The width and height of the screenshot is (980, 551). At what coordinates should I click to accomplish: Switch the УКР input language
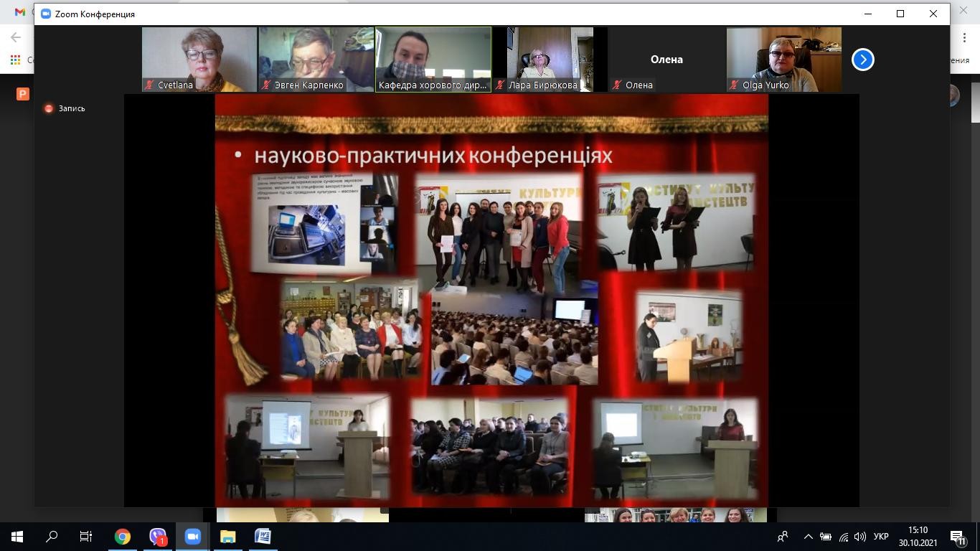click(881, 536)
